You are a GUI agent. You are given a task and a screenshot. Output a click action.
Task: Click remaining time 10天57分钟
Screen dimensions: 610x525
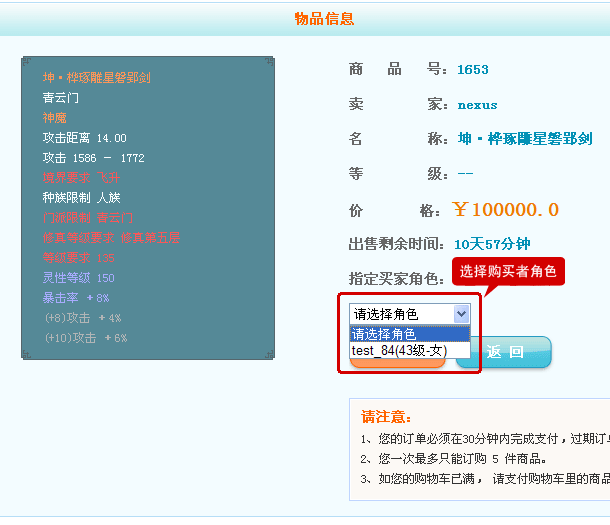[x=491, y=244]
